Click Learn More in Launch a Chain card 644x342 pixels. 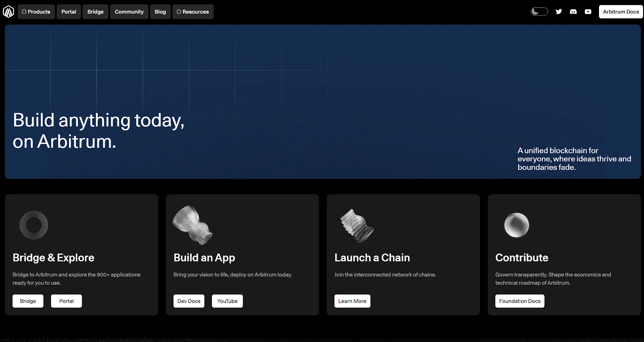(x=352, y=301)
